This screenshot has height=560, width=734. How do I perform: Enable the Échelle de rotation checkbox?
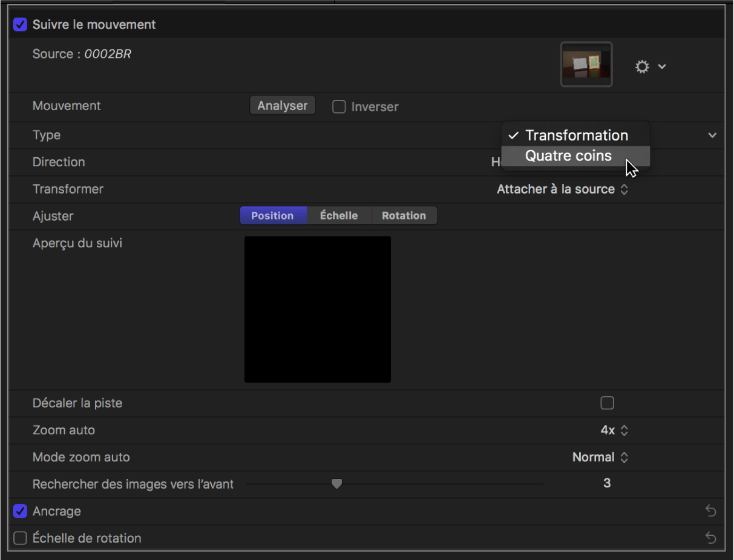pyautogui.click(x=21, y=538)
